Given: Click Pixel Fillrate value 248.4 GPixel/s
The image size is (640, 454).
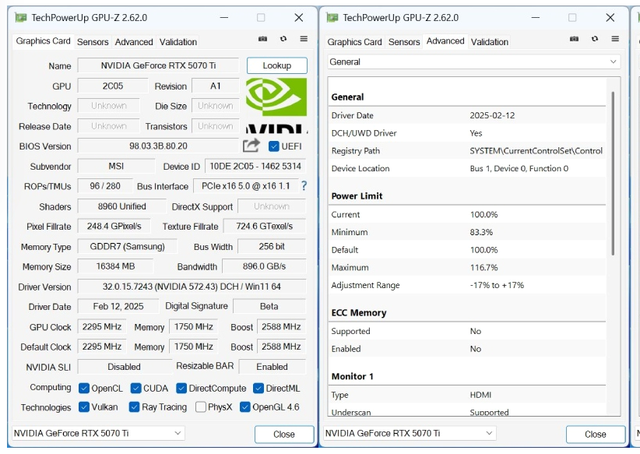Looking at the screenshot, I should point(114,226).
